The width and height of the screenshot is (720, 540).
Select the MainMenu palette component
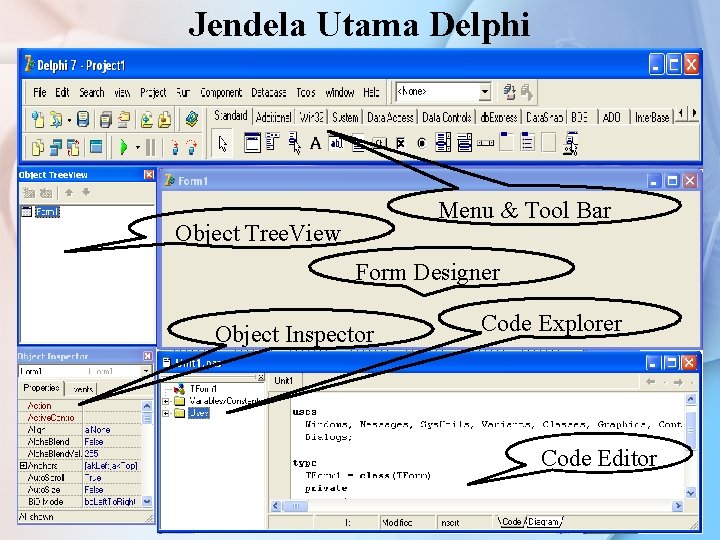coord(272,142)
